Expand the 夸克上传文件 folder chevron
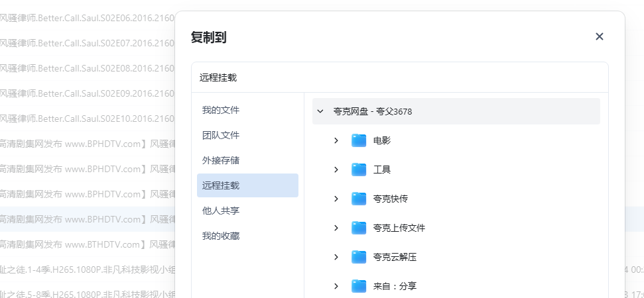 [x=336, y=228]
